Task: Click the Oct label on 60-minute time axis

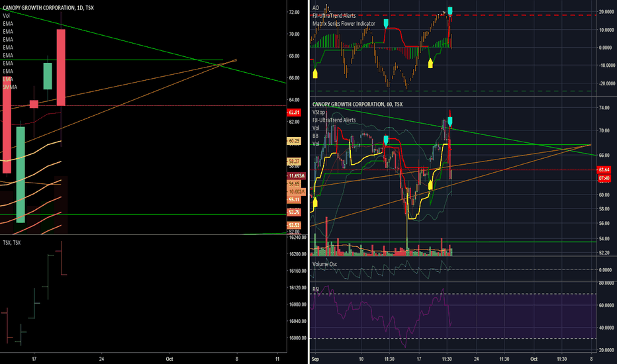Action: [x=534, y=359]
